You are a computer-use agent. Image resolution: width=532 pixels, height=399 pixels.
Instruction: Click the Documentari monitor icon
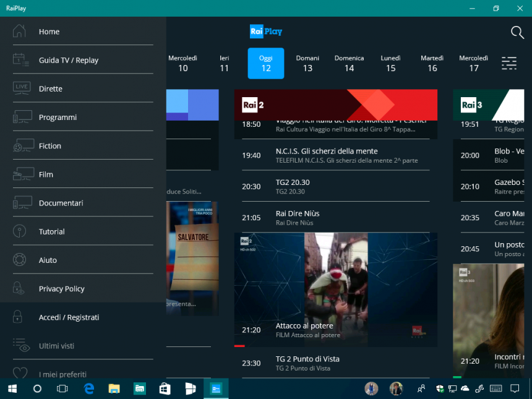tap(22, 202)
